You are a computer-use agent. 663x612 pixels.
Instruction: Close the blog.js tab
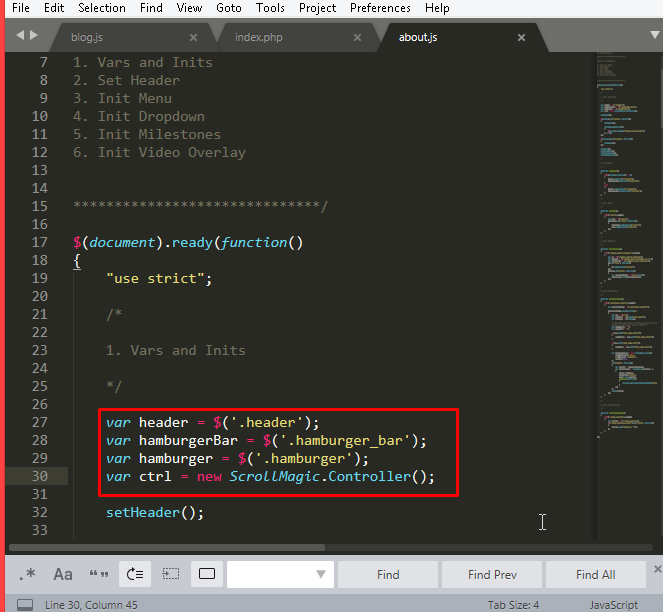(x=193, y=38)
